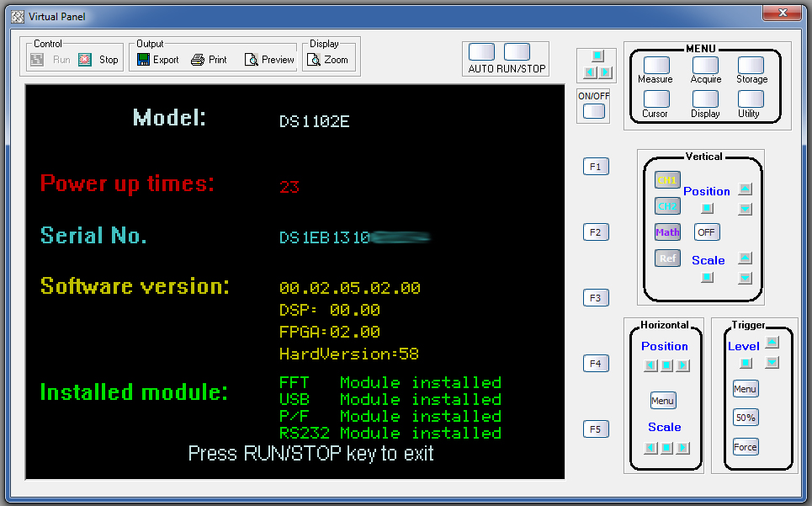Click the square button under Vertical Scale

tap(707, 278)
